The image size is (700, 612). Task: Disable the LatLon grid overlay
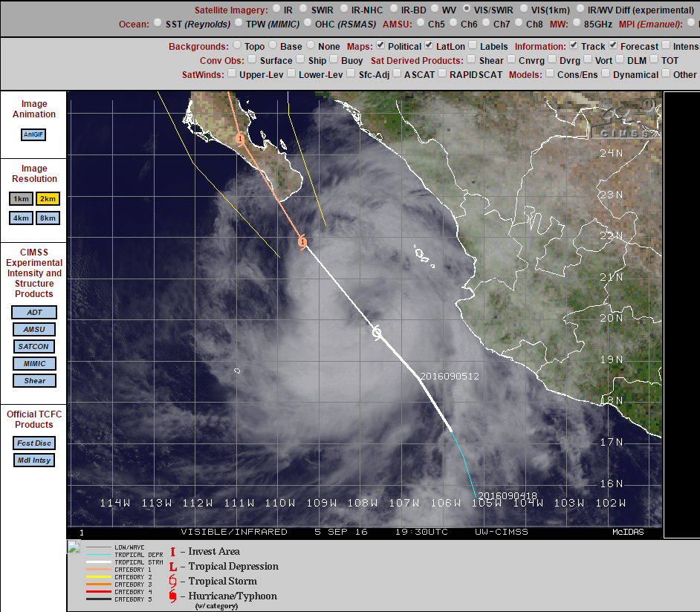pyautogui.click(x=429, y=46)
